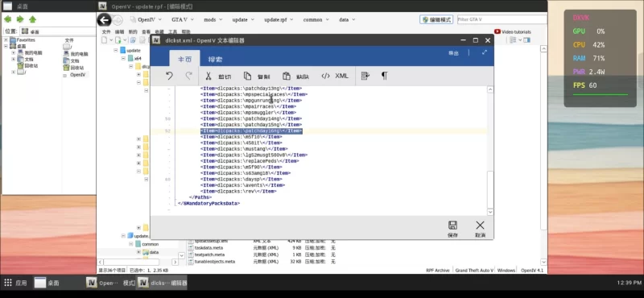644x298 pixels.
Task: Click scrollbar up arrow in text editor
Action: pyautogui.click(x=490, y=89)
